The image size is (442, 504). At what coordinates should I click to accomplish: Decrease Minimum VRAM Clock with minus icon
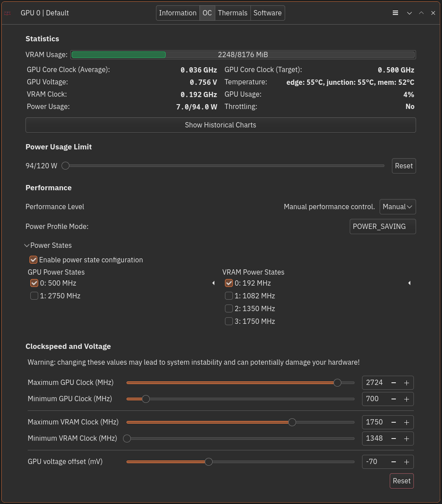tap(394, 439)
